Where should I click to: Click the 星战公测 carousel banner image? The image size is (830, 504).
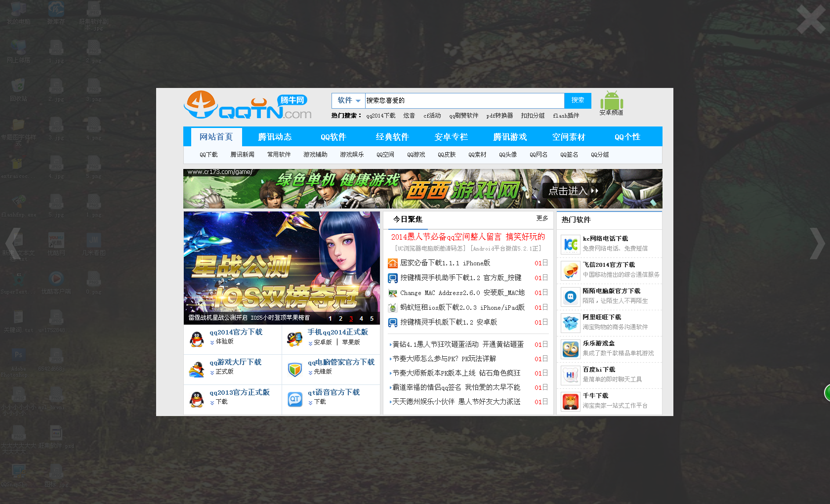(x=282, y=268)
